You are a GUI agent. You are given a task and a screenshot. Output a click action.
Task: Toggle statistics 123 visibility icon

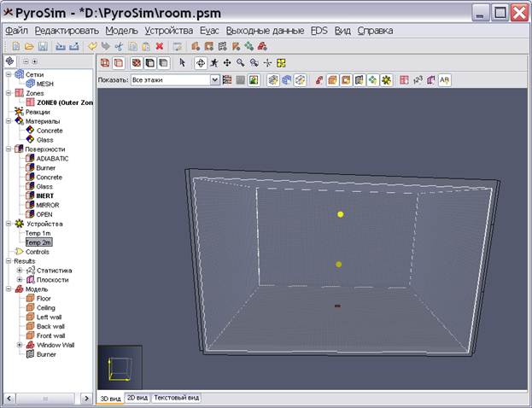(418, 80)
